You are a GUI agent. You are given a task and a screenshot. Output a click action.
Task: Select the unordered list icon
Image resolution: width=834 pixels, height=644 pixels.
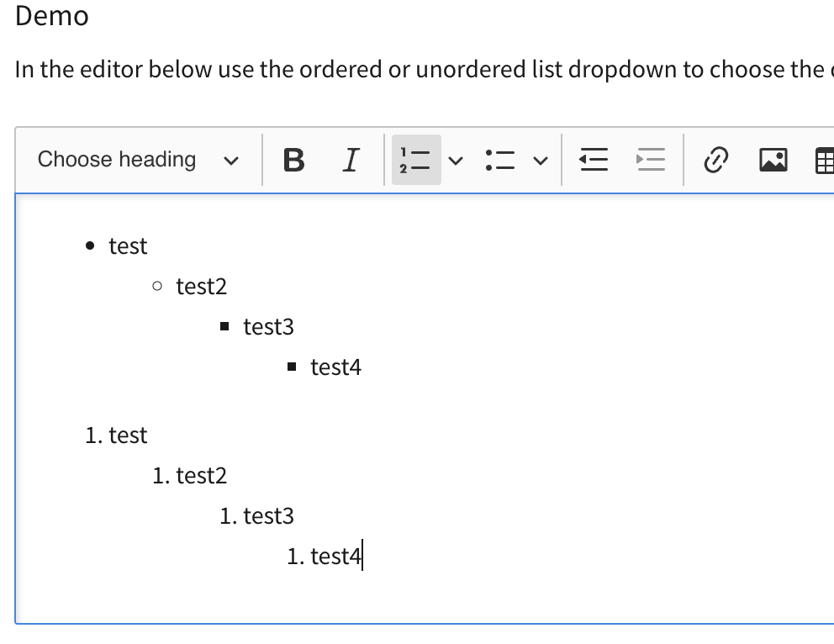(x=499, y=159)
